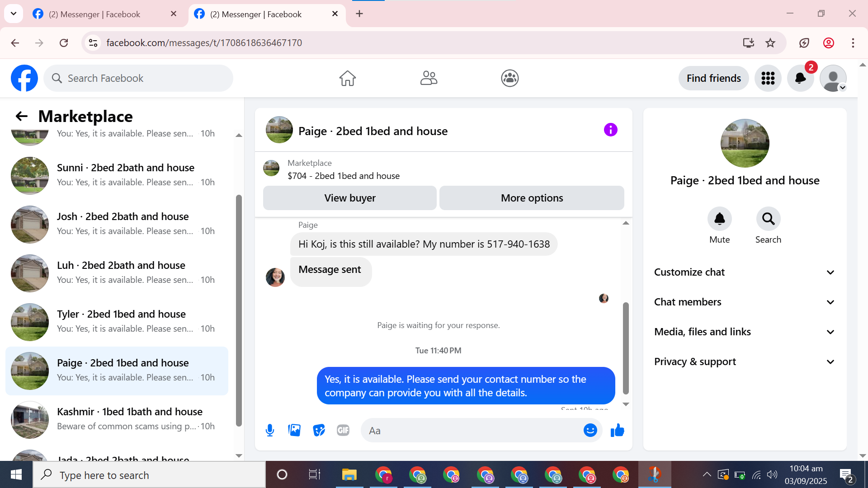This screenshot has width=868, height=488.
Task: Open the emoji picker in message box
Action: [590, 431]
